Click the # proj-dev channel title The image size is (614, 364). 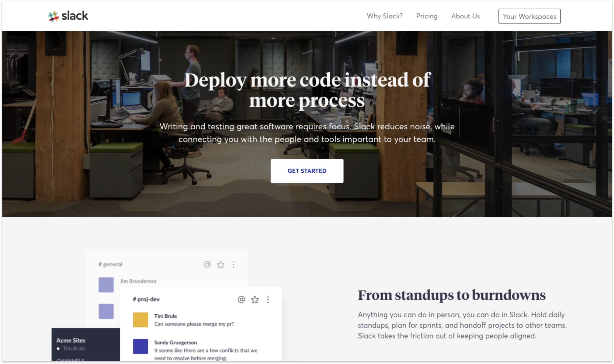pyautogui.click(x=146, y=299)
